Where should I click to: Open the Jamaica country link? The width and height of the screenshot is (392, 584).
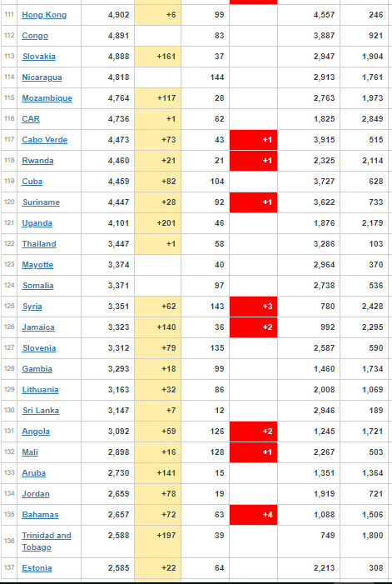point(38,327)
